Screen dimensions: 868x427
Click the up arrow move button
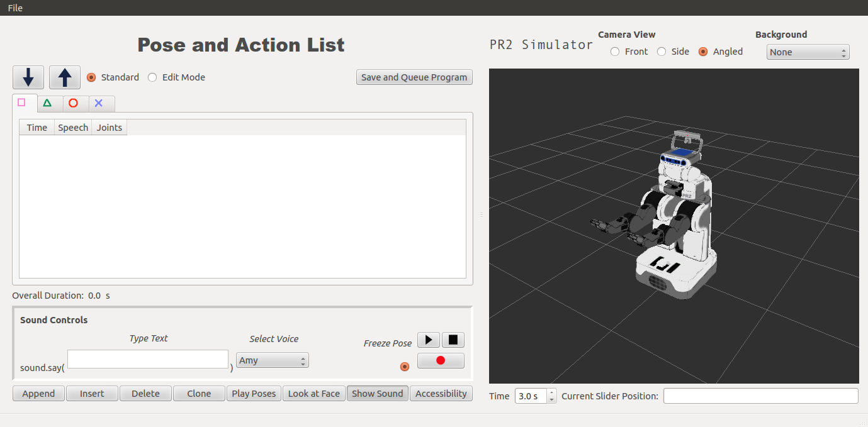point(65,77)
